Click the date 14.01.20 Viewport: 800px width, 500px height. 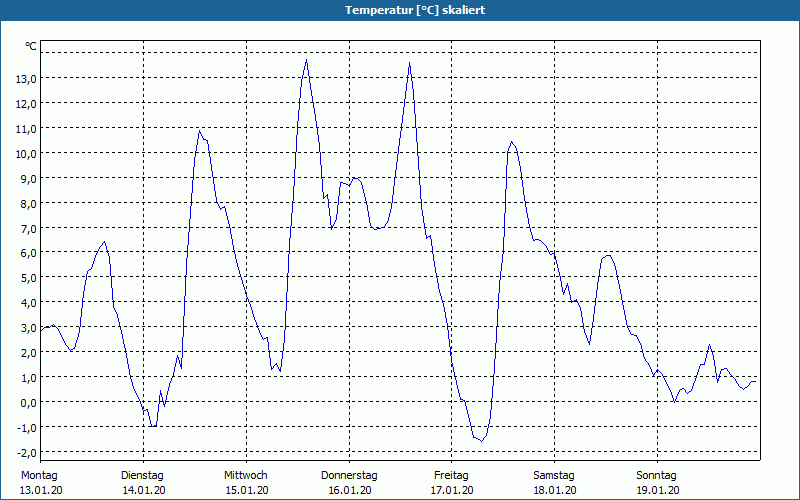(x=144, y=490)
